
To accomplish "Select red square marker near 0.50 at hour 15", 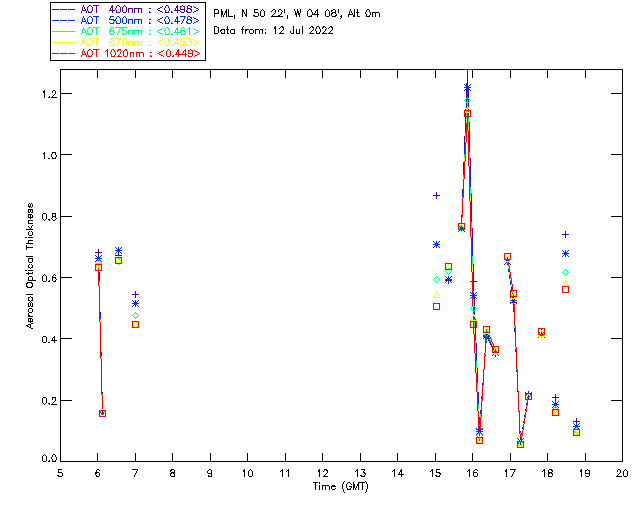I will (x=436, y=307).
